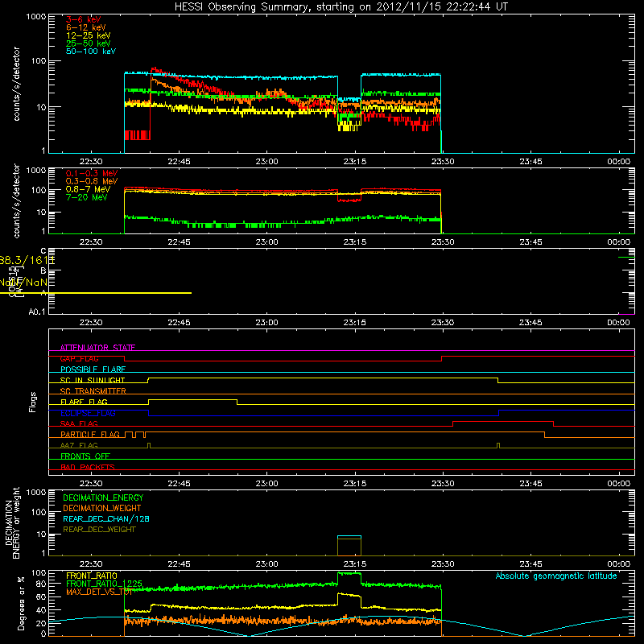Select the 100 label on Degrees axis
Viewport: 644px width, 644px height.
click(39, 573)
